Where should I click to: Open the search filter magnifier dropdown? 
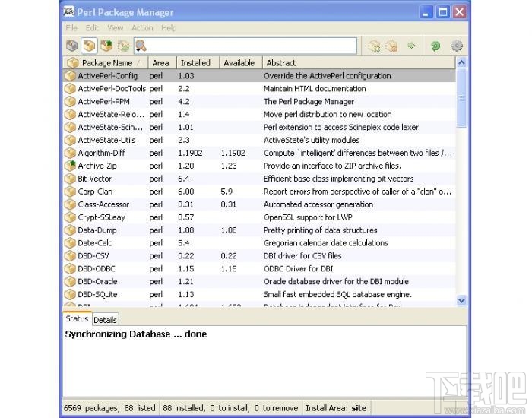pos(141,46)
